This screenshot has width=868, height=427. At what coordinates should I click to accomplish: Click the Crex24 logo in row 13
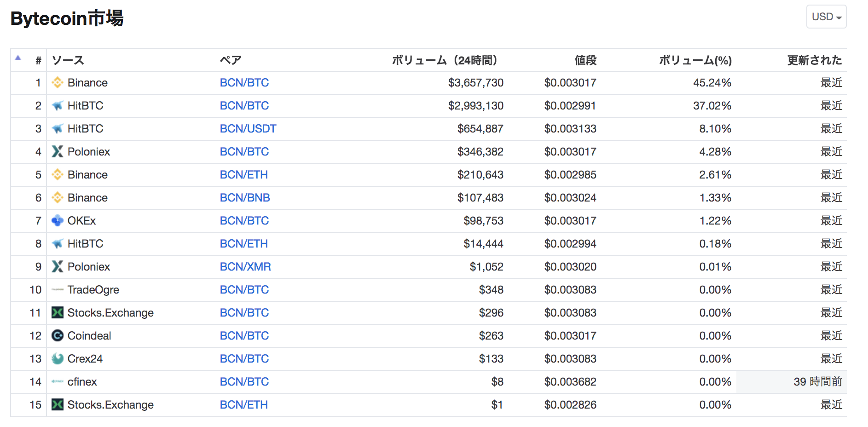click(x=57, y=359)
